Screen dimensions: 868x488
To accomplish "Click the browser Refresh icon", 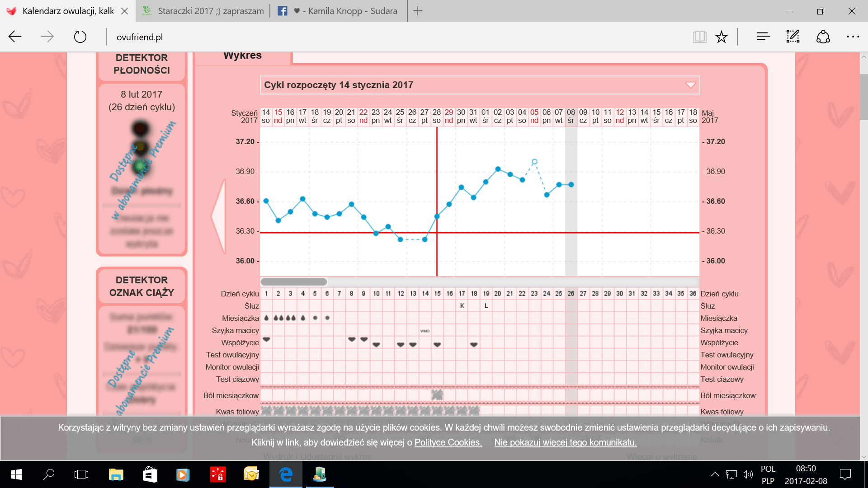I will [x=80, y=37].
